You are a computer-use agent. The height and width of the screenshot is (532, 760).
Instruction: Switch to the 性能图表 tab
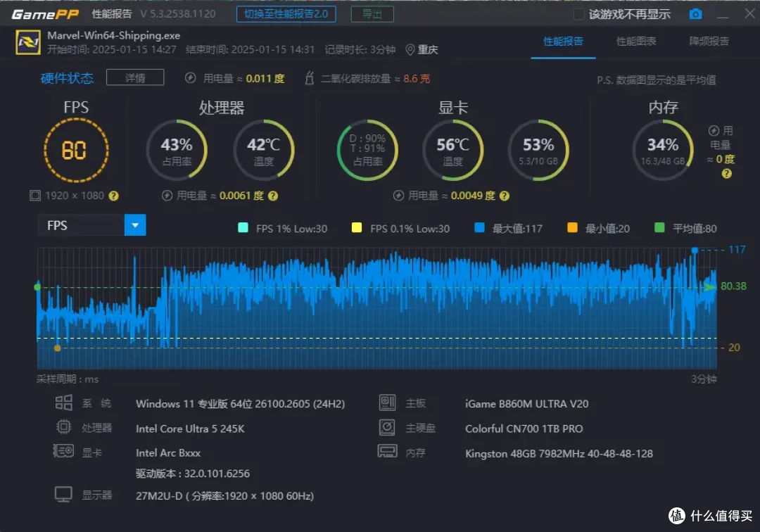point(636,42)
